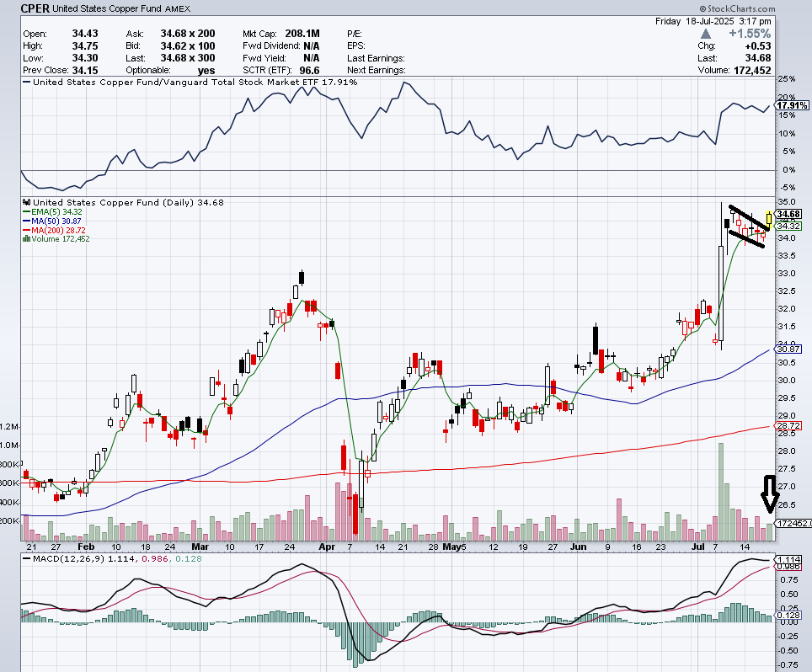Click the 0.128 histogram axis tag

click(789, 615)
